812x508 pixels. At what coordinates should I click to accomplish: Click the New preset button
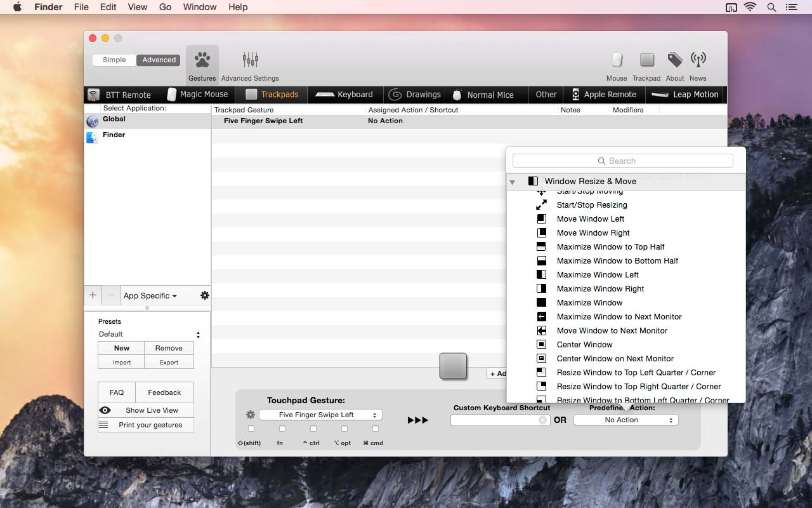tap(122, 348)
